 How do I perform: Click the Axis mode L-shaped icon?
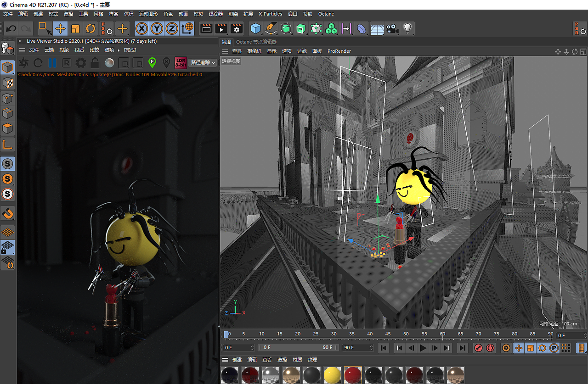click(x=8, y=145)
